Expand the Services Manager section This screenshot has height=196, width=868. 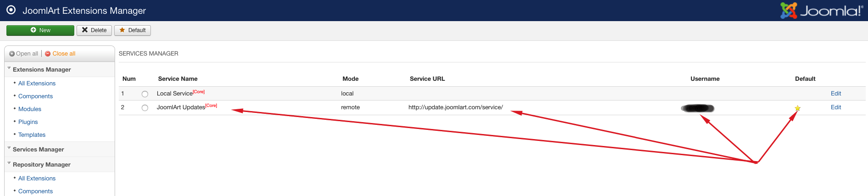pos(39,149)
